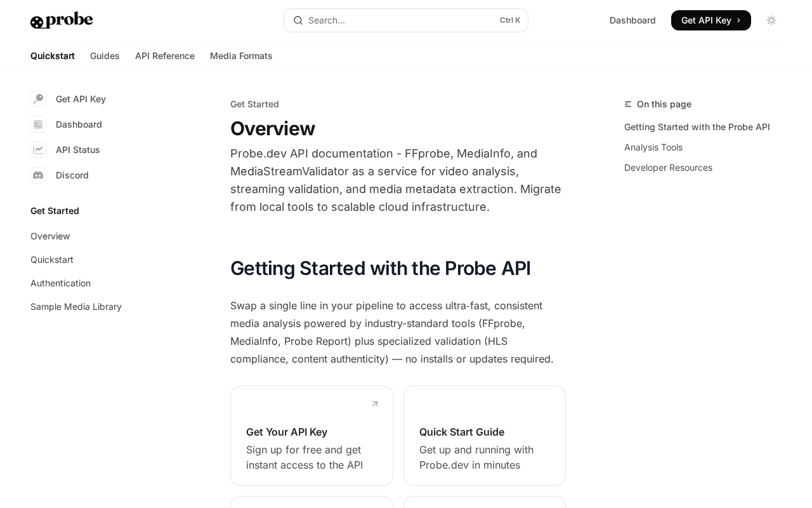Viewport: 812px width, 508px height.
Task: Click the Probe logo in header
Action: click(62, 20)
